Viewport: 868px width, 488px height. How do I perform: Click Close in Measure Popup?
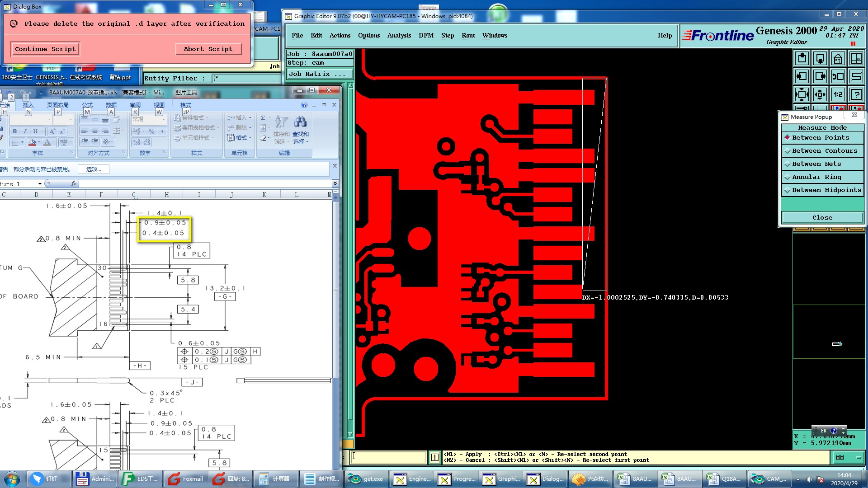coord(822,218)
